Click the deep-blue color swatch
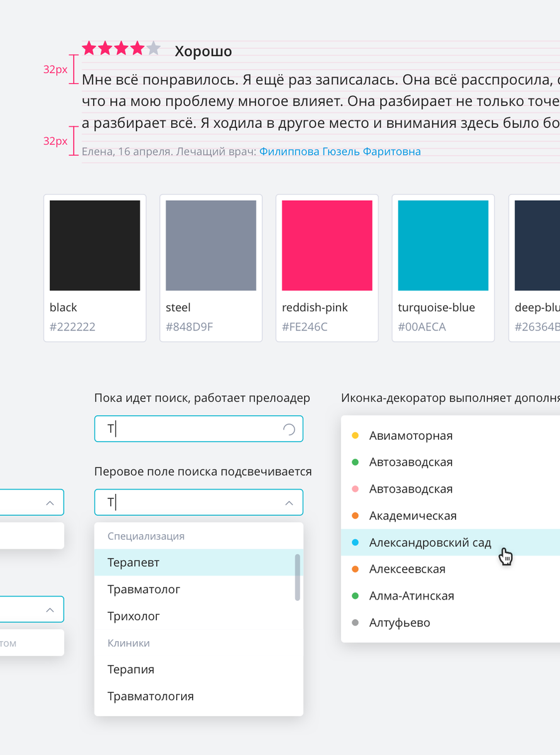This screenshot has height=755, width=560. [x=537, y=245]
